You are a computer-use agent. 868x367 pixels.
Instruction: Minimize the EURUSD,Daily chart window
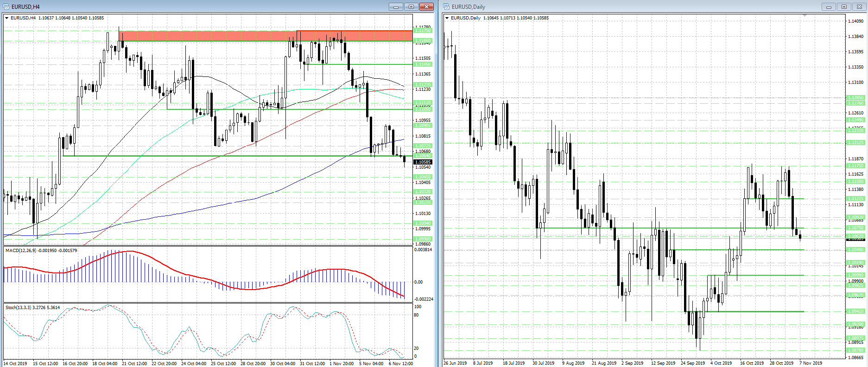(829, 6)
